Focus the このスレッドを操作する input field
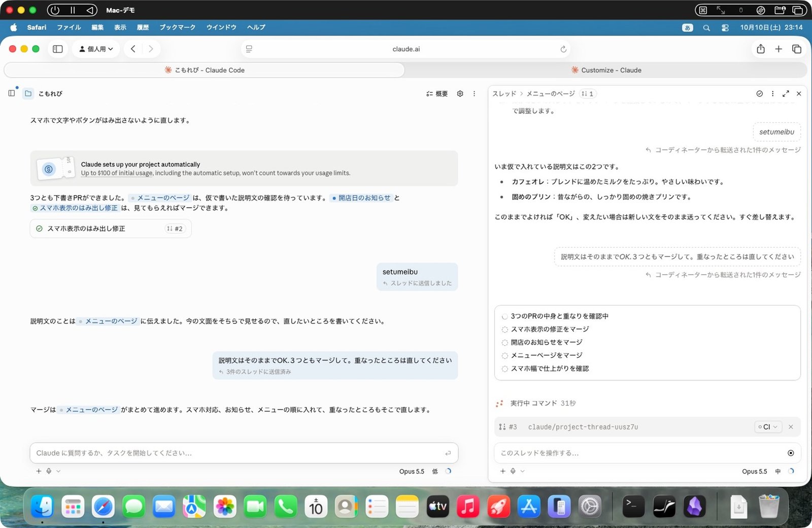 (648, 453)
